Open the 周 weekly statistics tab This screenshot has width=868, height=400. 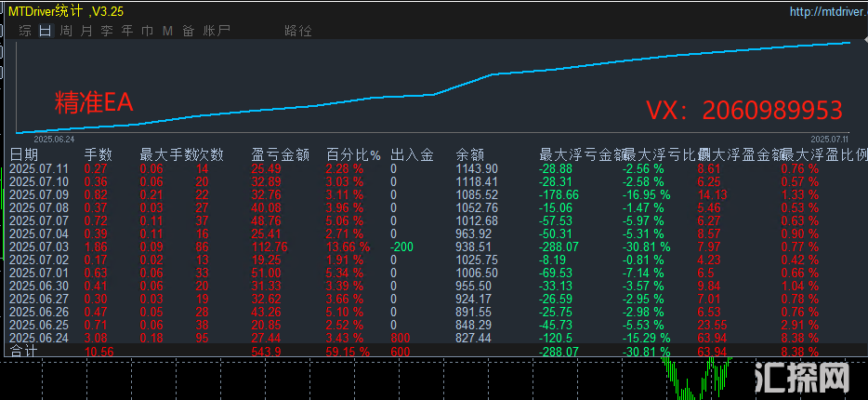pyautogui.click(x=66, y=31)
